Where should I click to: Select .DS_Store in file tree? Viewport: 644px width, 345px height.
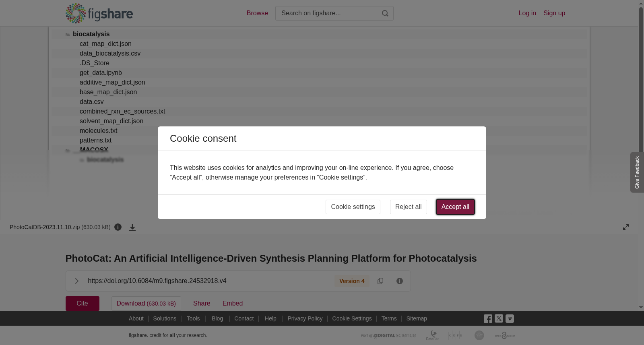pos(95,63)
